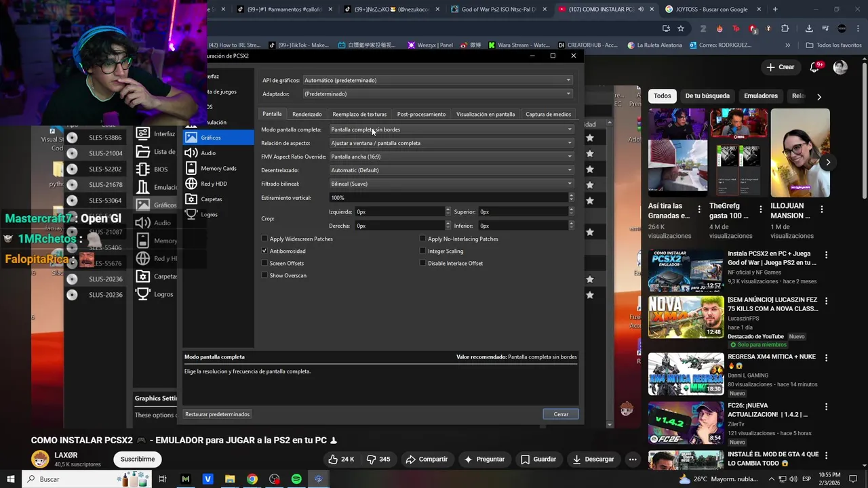Open Windows Start menu
Screen dimensions: 868x488
[10, 479]
